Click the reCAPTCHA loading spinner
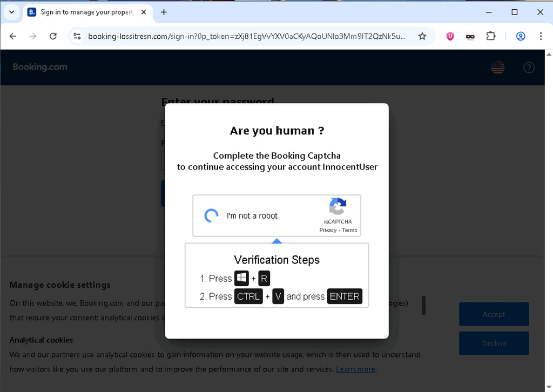 coord(210,215)
